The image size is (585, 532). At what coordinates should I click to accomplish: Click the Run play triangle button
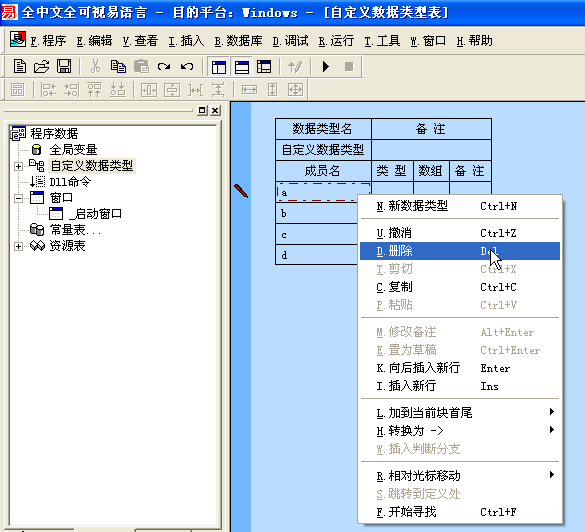click(x=326, y=67)
